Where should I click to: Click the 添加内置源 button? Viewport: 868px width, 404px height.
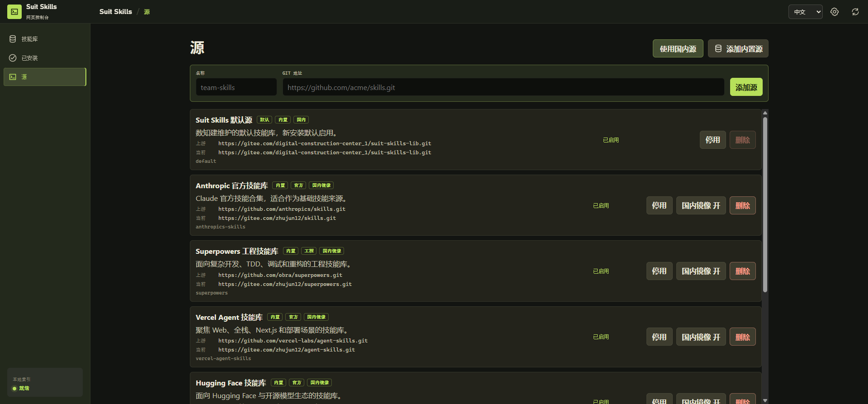coord(738,48)
